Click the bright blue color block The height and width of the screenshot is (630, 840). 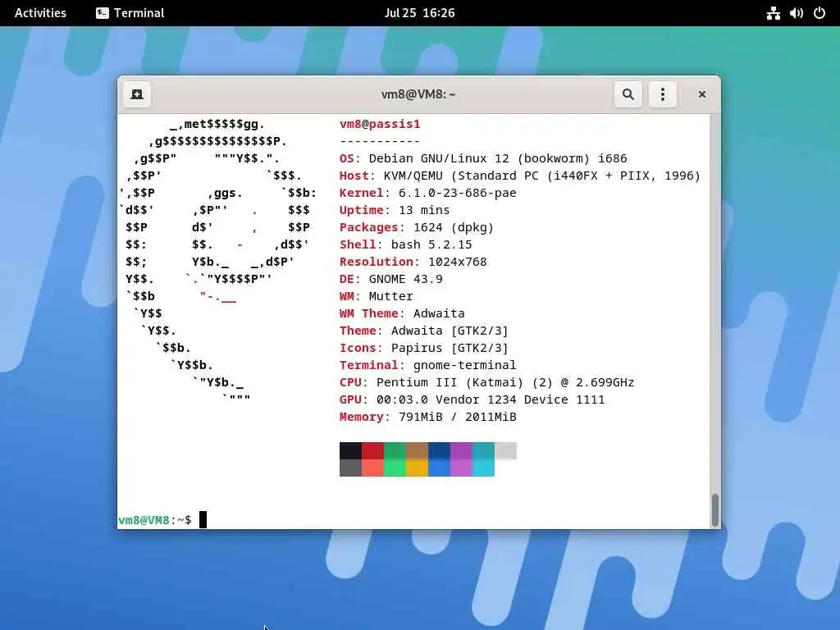pyautogui.click(x=439, y=468)
